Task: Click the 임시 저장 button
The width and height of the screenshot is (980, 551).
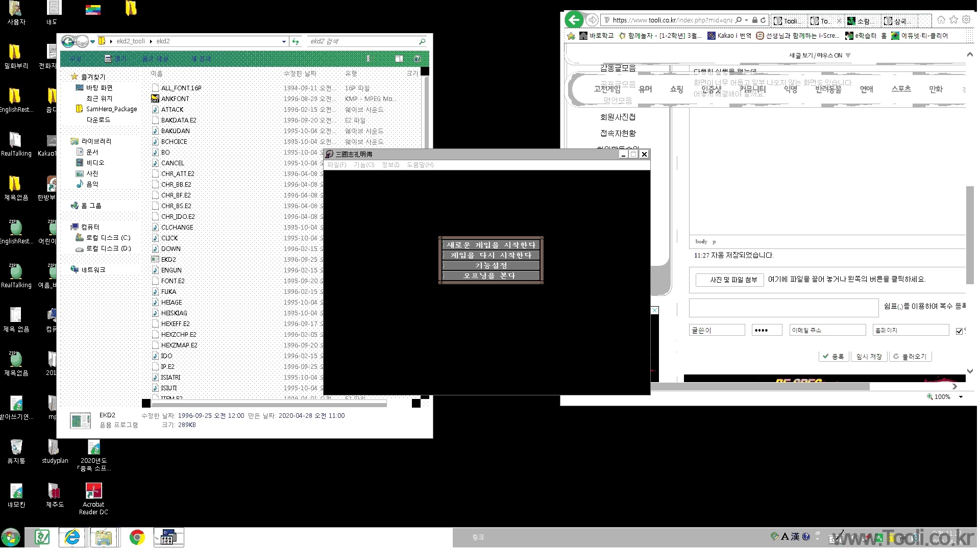Action: 869,357
